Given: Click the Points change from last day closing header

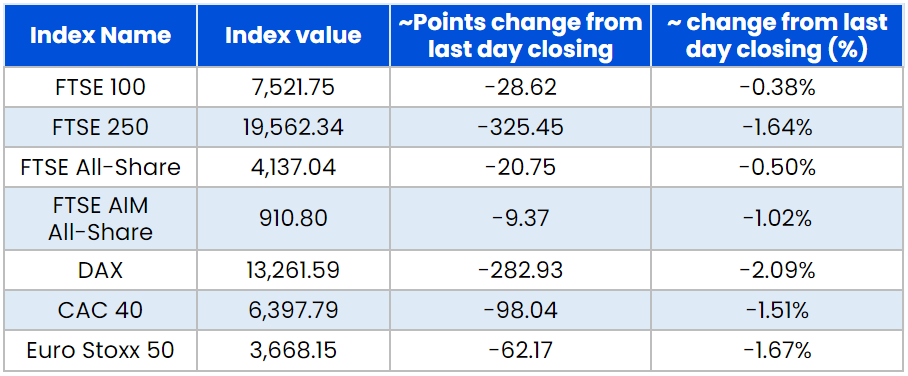Looking at the screenshot, I should [520, 35].
